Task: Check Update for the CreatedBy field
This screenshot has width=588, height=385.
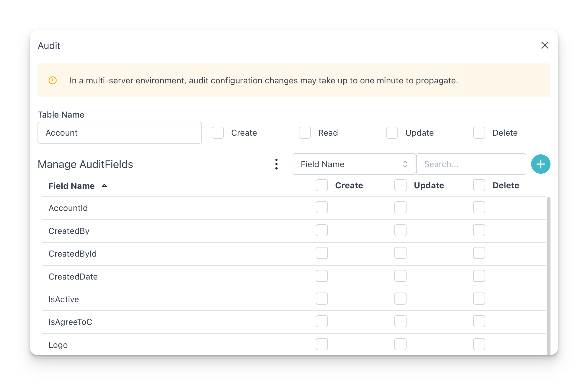Action: 400,230
